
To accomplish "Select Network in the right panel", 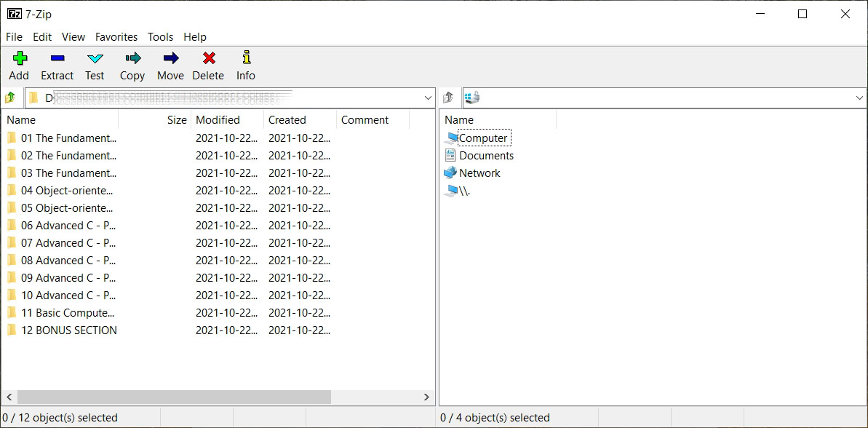I will pos(479,173).
